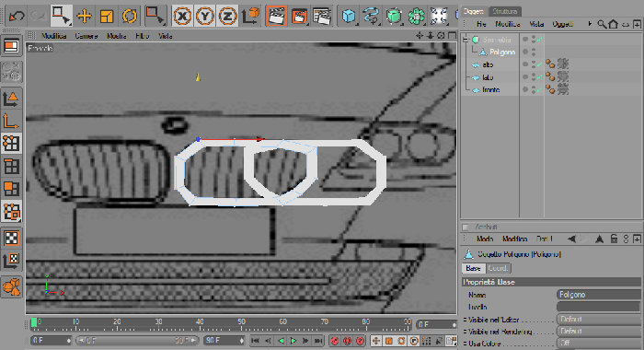Image resolution: width=644 pixels, height=350 pixels.
Task: Toggle the Y axis lock
Action: [204, 16]
